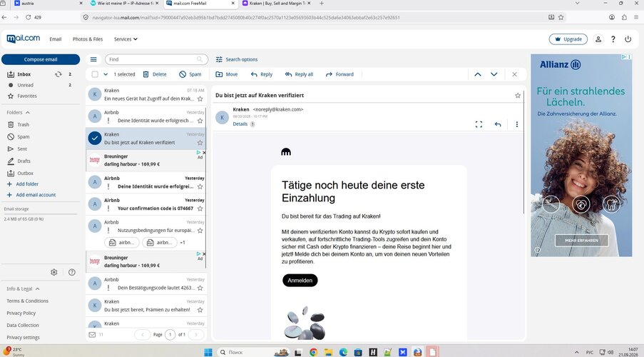Image resolution: width=644 pixels, height=357 pixels.
Task: Open the Trash folder
Action: point(23,125)
